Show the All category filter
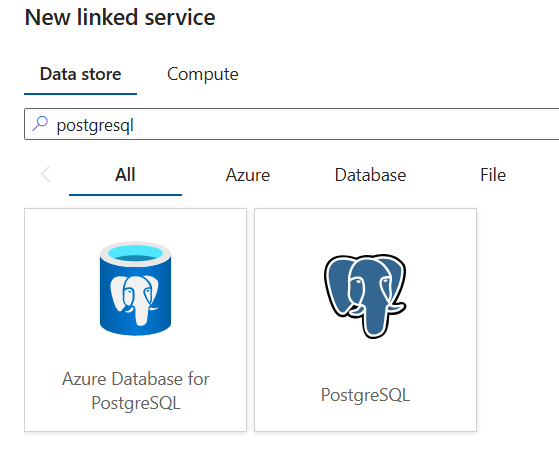Viewport: 559px width, 474px height. pyautogui.click(x=125, y=175)
